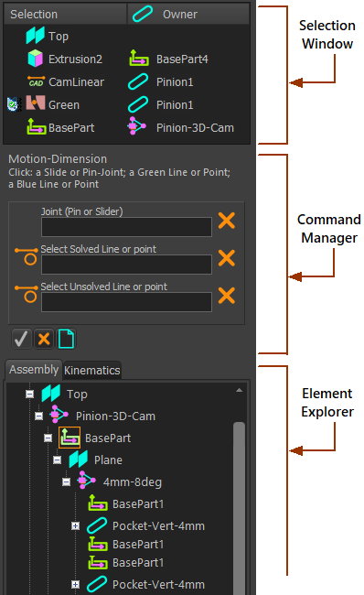The height and width of the screenshot is (595, 364).
Task: Select the Extrusion2 cube icon
Action: (36, 59)
